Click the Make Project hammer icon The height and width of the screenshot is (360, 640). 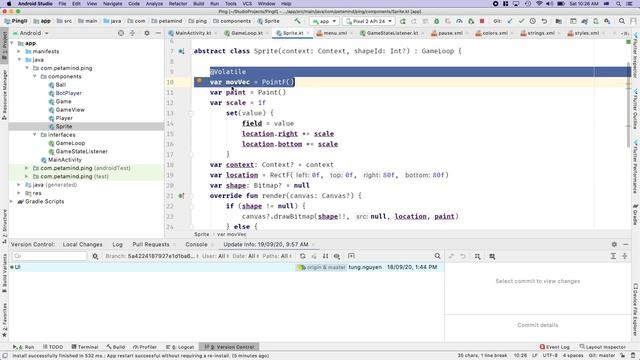point(297,21)
